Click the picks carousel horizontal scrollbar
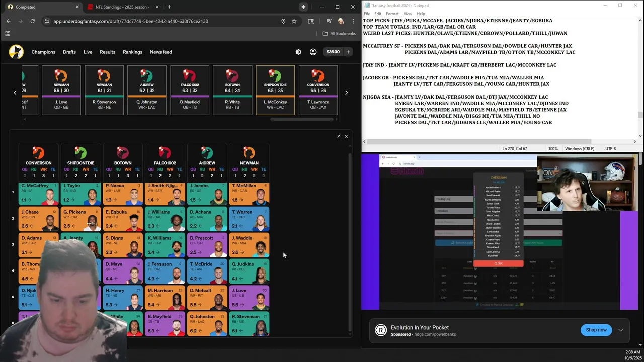Screen dimensions: 644x362 [x=302, y=119]
